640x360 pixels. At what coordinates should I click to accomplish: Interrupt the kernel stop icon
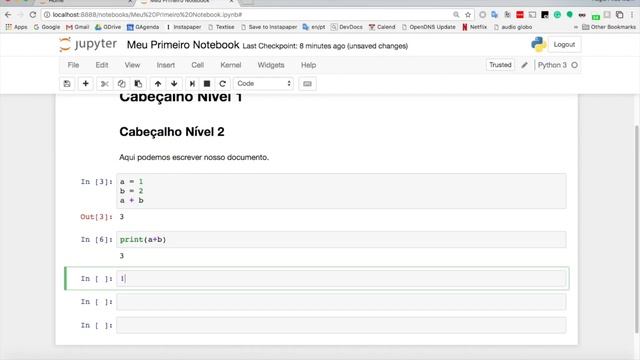click(207, 84)
